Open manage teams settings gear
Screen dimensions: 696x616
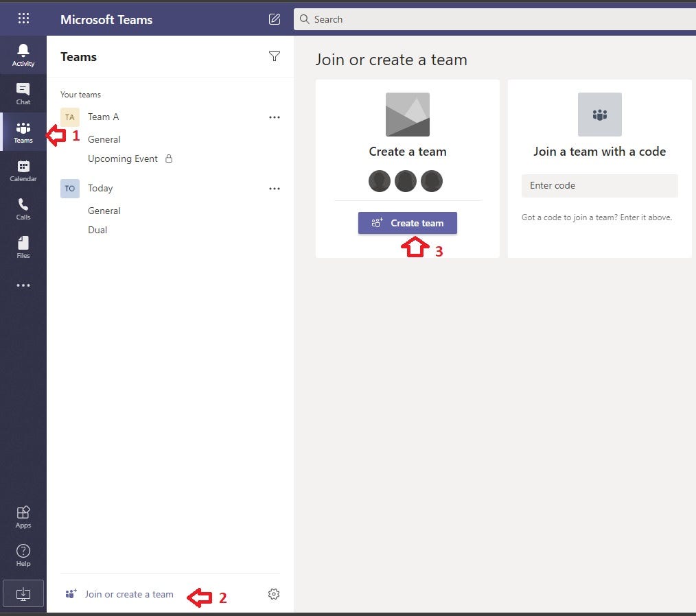click(x=274, y=594)
